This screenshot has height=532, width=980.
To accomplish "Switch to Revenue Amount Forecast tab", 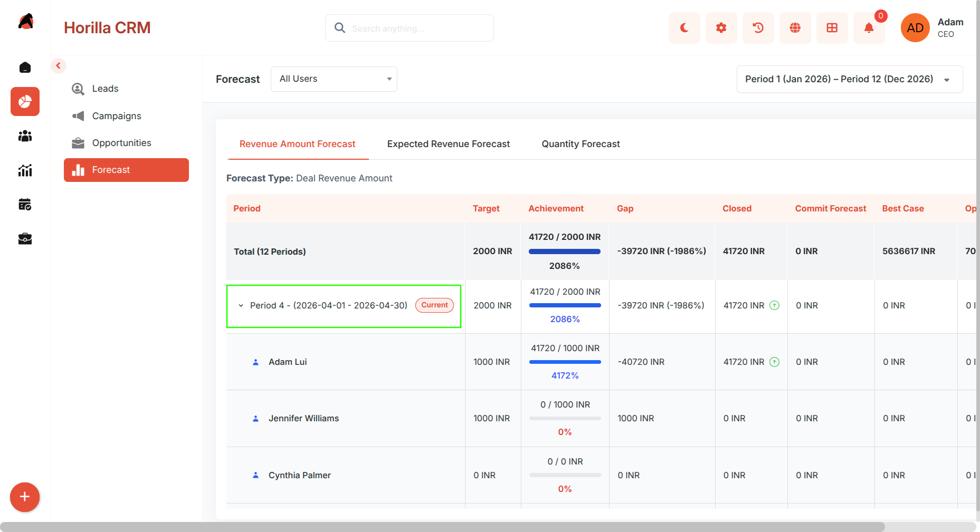I will click(298, 144).
